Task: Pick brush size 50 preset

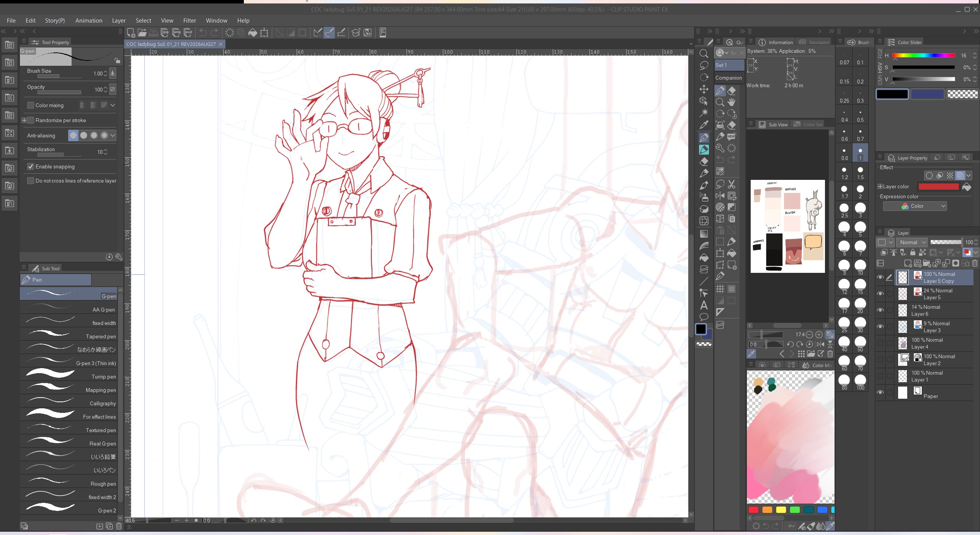Action: point(860,343)
